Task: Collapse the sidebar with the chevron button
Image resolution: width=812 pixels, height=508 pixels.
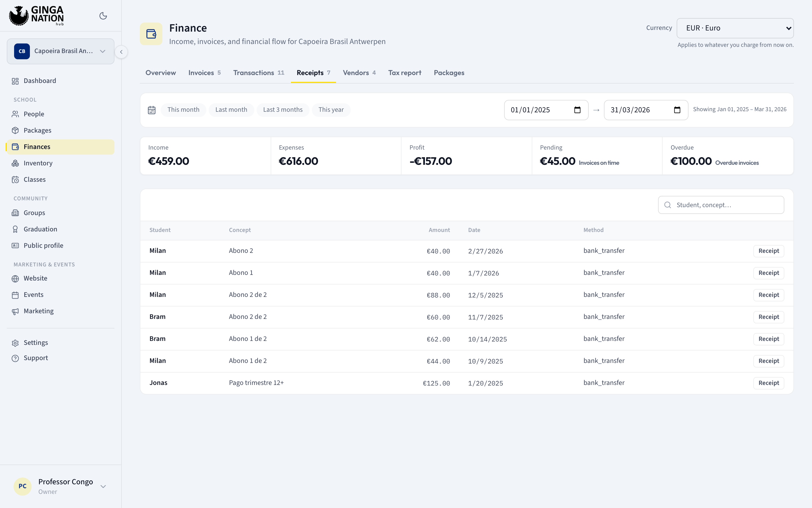Action: coord(121,52)
